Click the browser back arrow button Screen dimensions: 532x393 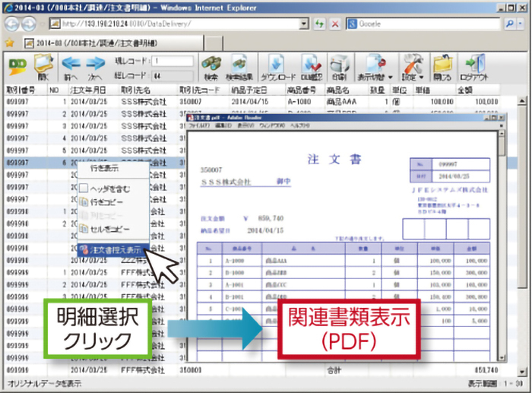click(x=12, y=24)
